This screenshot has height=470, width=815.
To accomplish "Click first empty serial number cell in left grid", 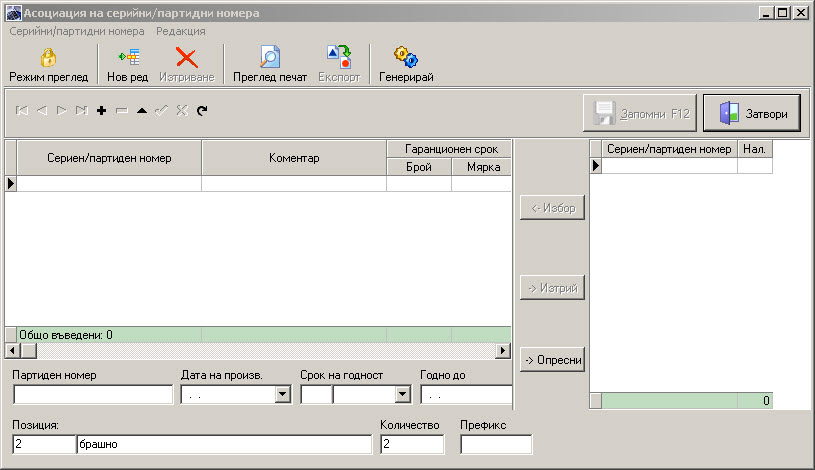I will pyautogui.click(x=109, y=184).
